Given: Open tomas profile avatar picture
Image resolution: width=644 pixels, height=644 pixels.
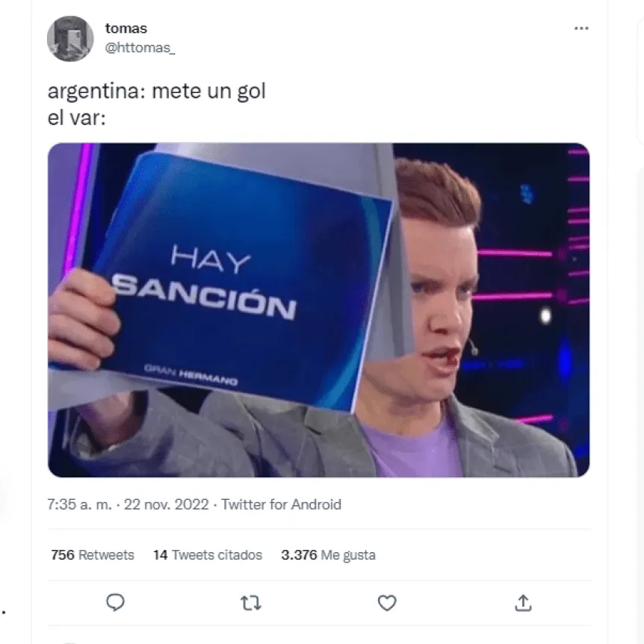Looking at the screenshot, I should point(70,39).
